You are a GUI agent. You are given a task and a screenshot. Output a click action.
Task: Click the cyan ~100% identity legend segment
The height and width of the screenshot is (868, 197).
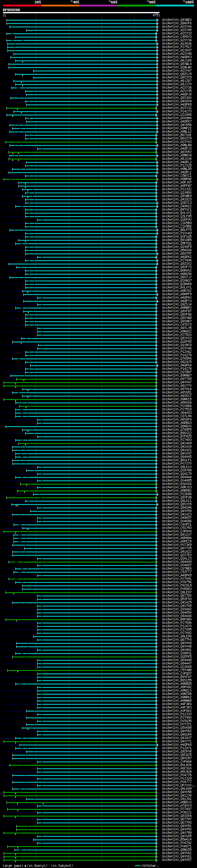click(x=175, y=6)
